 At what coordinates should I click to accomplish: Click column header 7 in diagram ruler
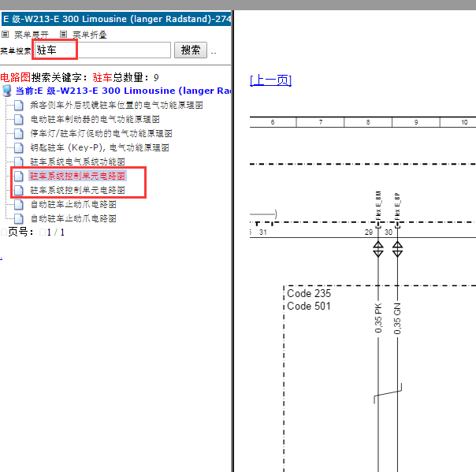(321, 122)
